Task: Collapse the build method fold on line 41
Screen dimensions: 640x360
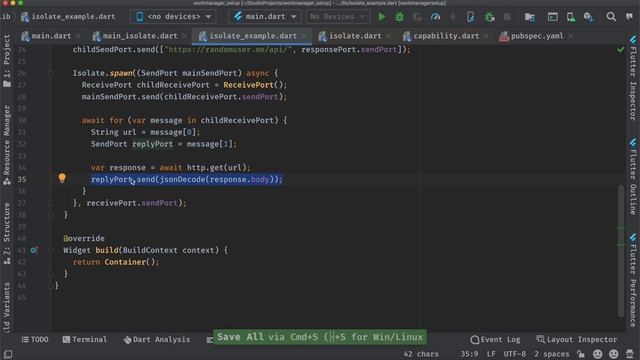Action: pyautogui.click(x=51, y=250)
